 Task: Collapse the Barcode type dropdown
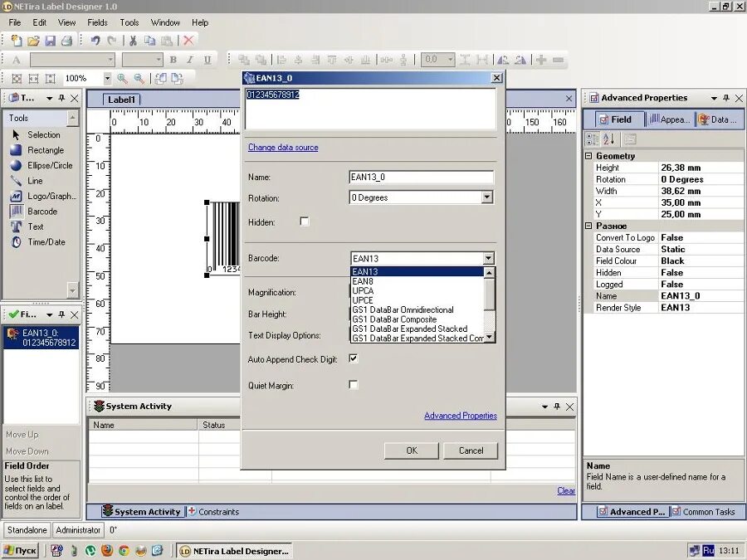pyautogui.click(x=488, y=258)
